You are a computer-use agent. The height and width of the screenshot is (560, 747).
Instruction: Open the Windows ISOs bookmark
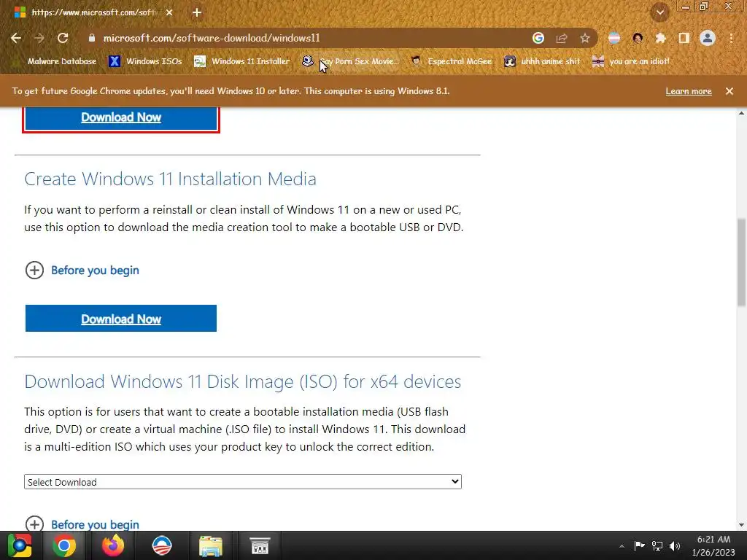[x=145, y=61]
